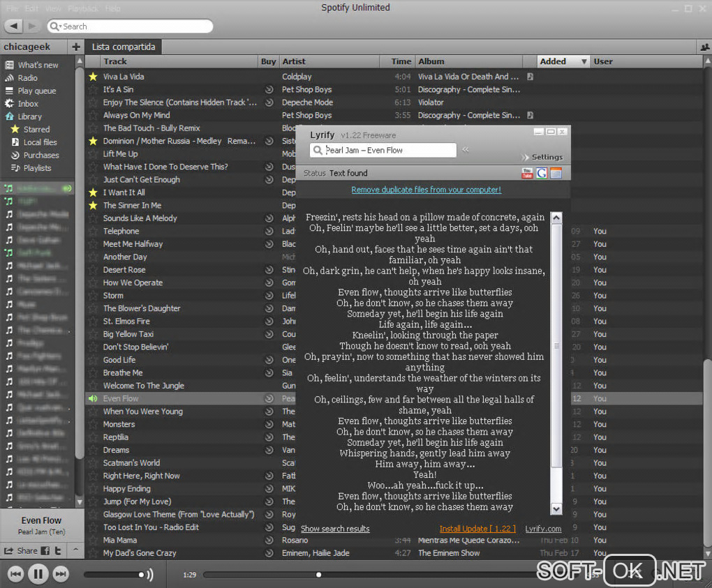This screenshot has width=712, height=588.
Task: Unstar the I Want It All track
Action: (x=93, y=193)
